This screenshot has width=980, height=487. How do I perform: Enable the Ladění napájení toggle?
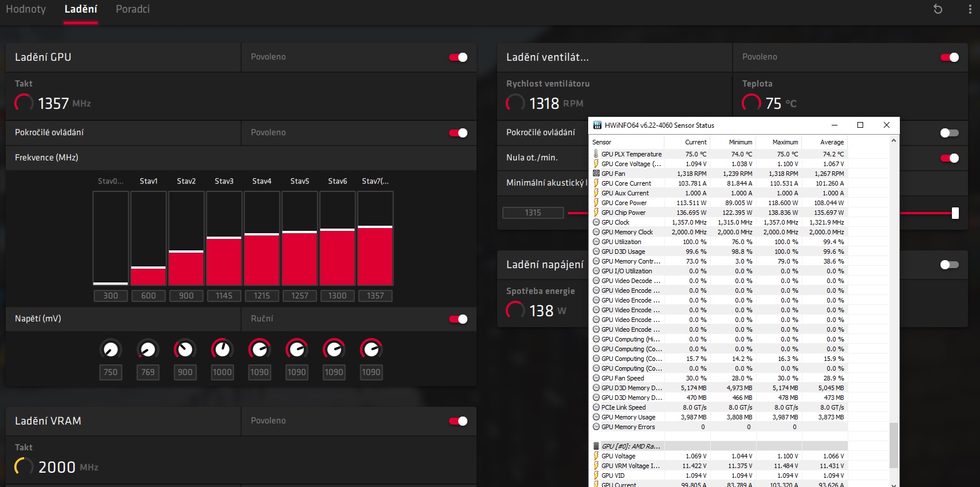click(949, 265)
